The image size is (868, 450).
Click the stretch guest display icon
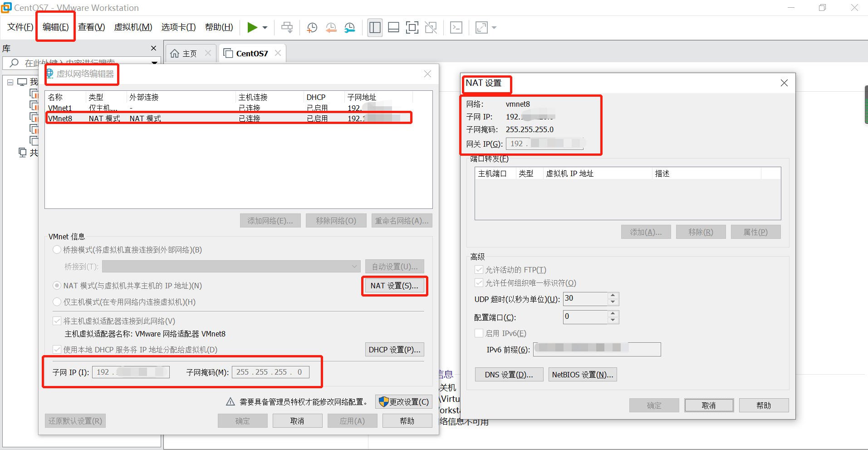coord(481,28)
